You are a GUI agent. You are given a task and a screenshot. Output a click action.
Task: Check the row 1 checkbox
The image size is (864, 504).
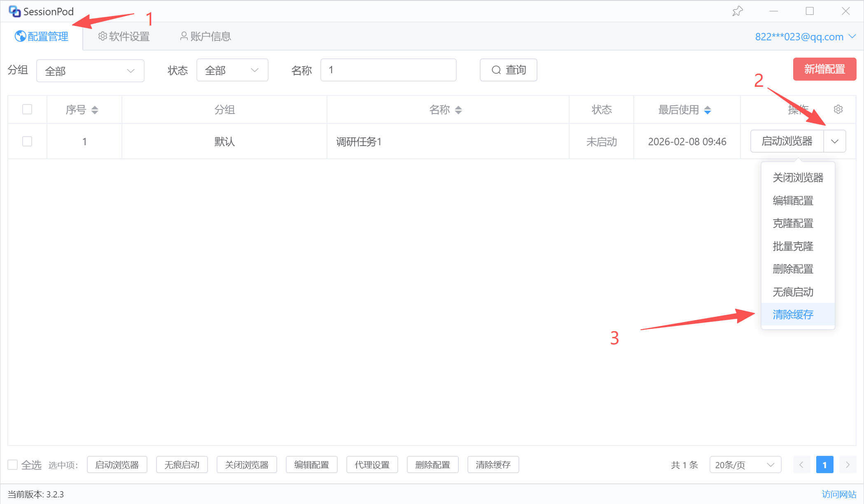(x=27, y=142)
